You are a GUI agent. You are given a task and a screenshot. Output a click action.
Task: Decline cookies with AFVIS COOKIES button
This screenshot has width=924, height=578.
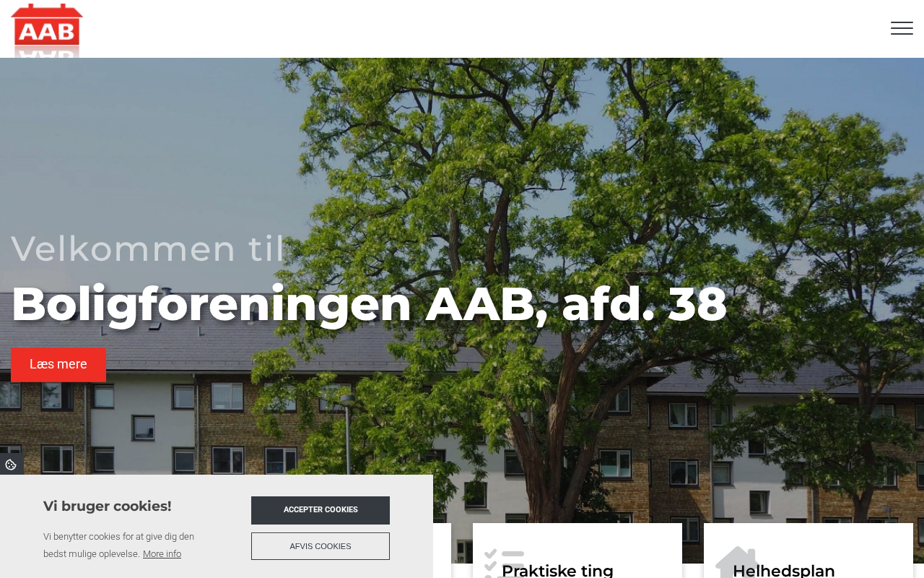(x=321, y=546)
